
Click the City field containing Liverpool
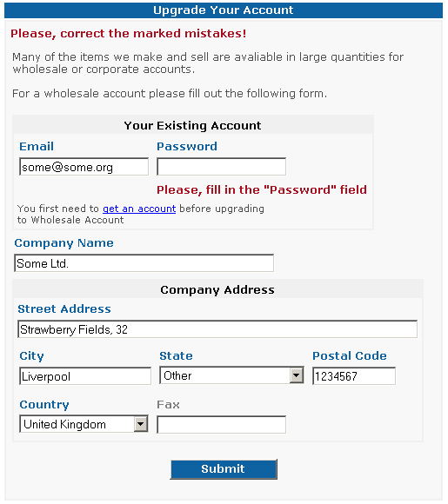(x=85, y=376)
